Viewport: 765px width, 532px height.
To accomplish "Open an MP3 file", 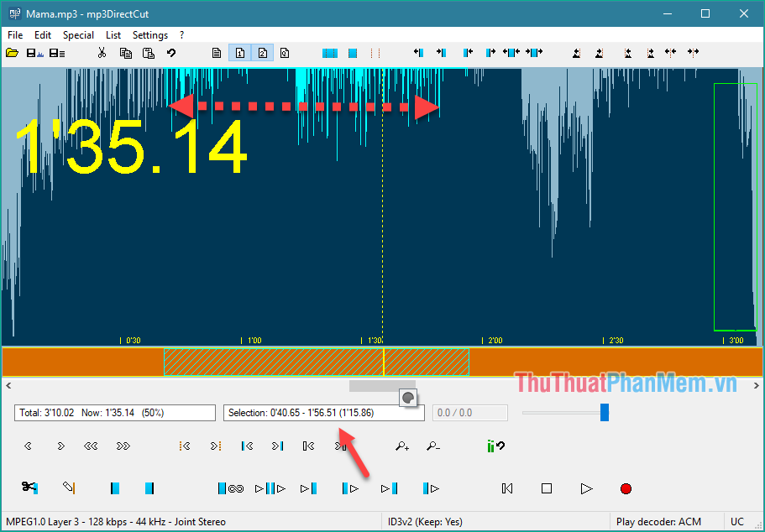I will point(12,52).
